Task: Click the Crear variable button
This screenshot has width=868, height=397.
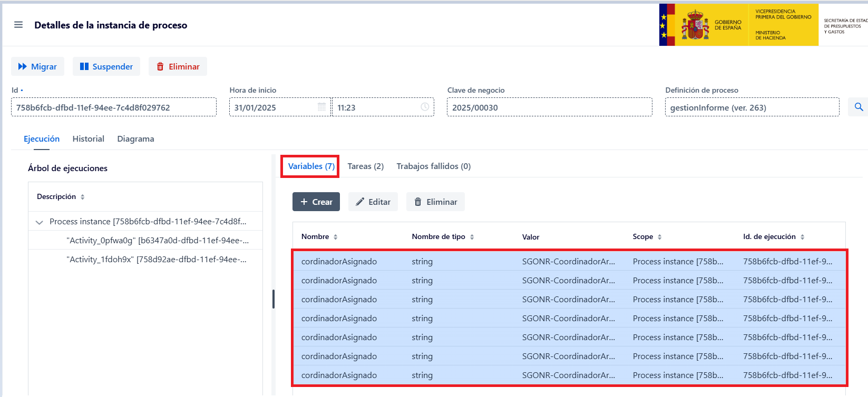Action: tap(316, 202)
